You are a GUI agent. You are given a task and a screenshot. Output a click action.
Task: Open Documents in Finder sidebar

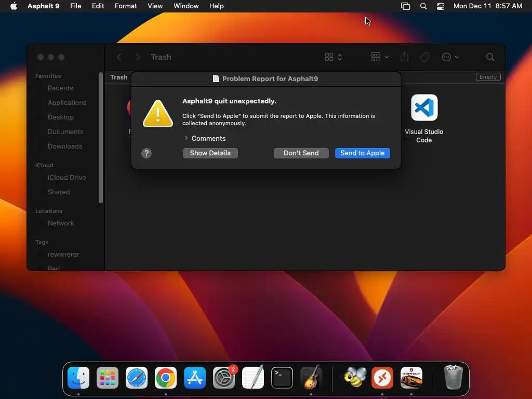(65, 132)
